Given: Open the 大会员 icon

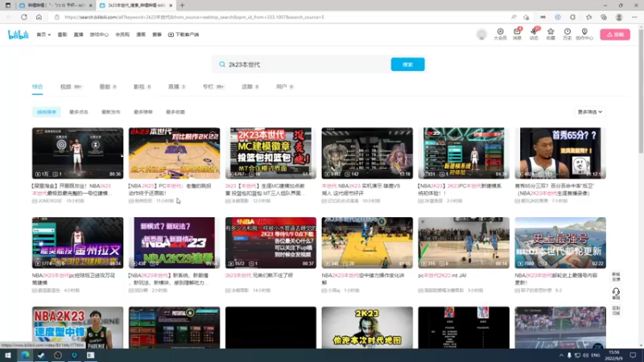Looking at the screenshot, I should tap(500, 34).
